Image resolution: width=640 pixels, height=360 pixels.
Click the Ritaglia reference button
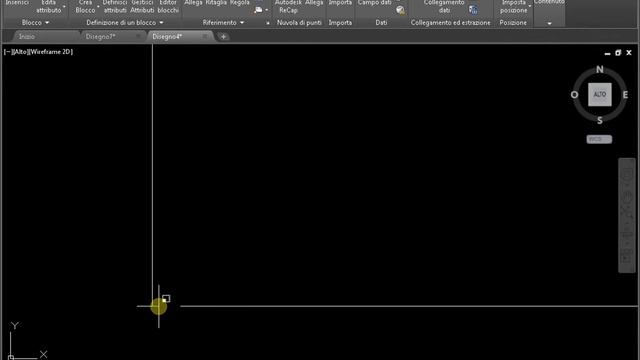216,3
